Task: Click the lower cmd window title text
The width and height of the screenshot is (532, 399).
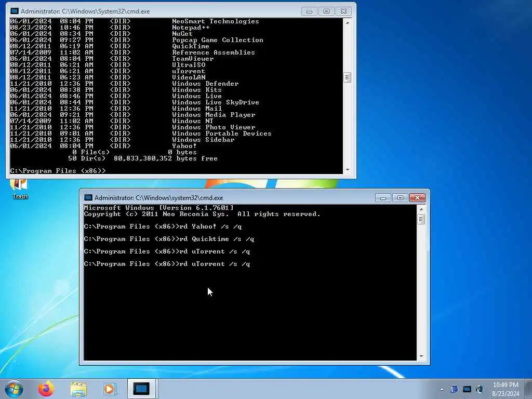Action: [159, 197]
